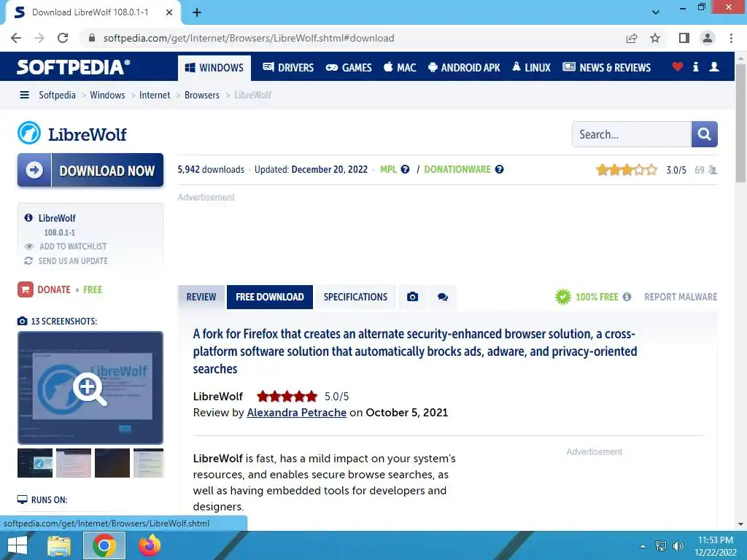Viewport: 747px width, 560px height.
Task: Open NEWS & REVIEWS
Action: point(606,68)
